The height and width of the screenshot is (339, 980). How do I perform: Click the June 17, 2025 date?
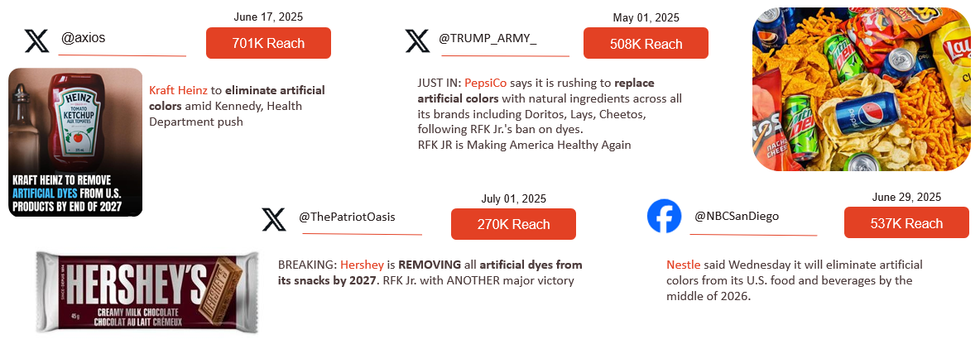pos(268,17)
